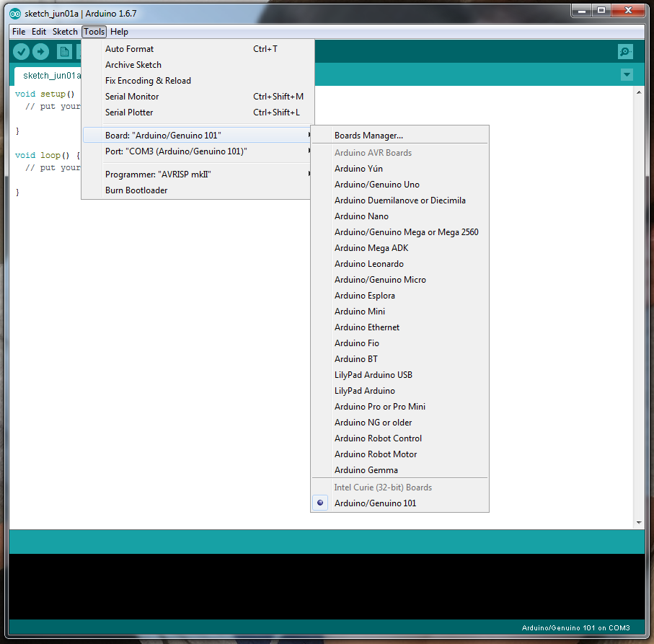
Task: Select Arduino BT board
Action: [x=399, y=358]
